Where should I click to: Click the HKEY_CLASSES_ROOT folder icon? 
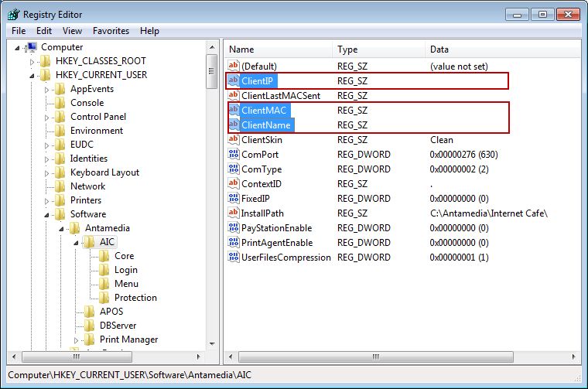[x=46, y=61]
